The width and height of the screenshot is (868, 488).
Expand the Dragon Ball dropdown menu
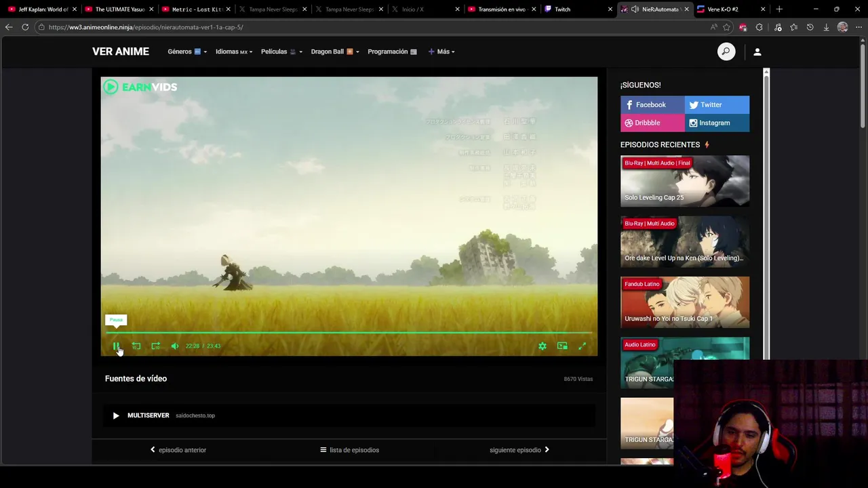(335, 52)
